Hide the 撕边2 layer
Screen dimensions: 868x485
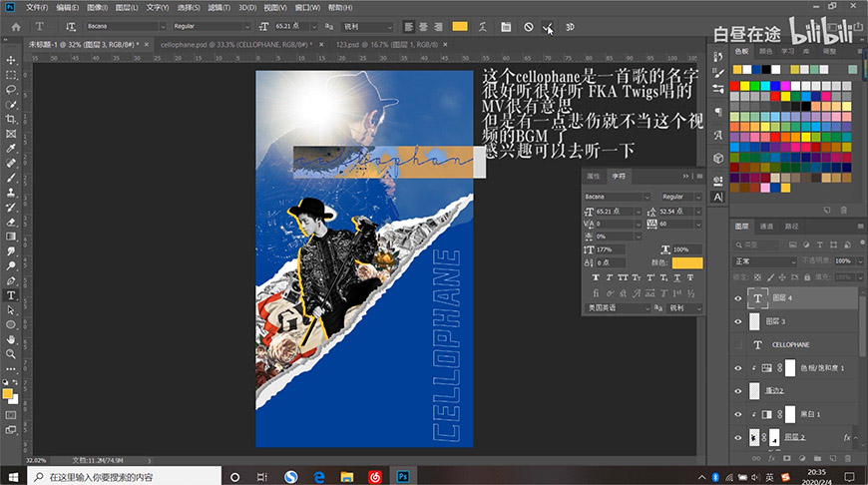point(738,391)
